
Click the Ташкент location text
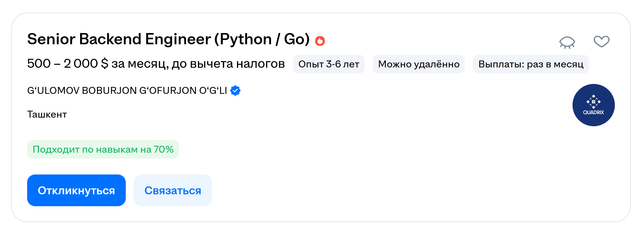coord(47,115)
